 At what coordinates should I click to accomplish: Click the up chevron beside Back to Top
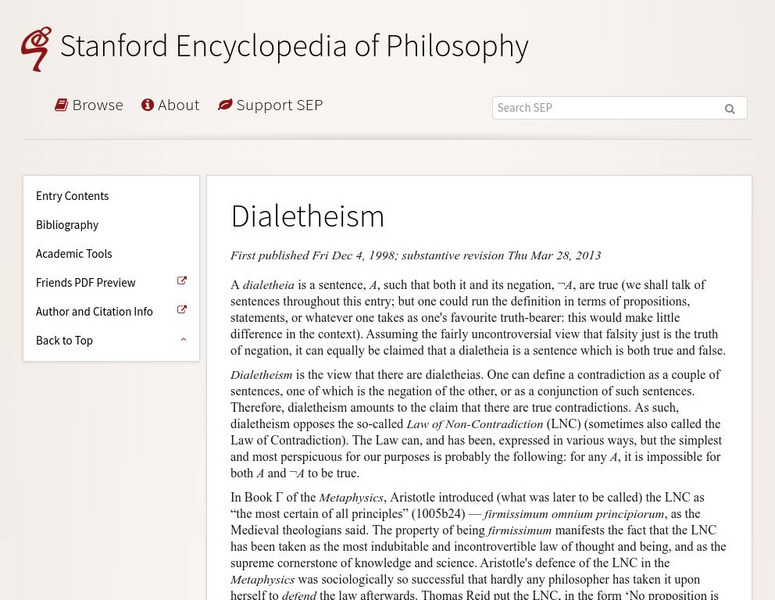[183, 340]
